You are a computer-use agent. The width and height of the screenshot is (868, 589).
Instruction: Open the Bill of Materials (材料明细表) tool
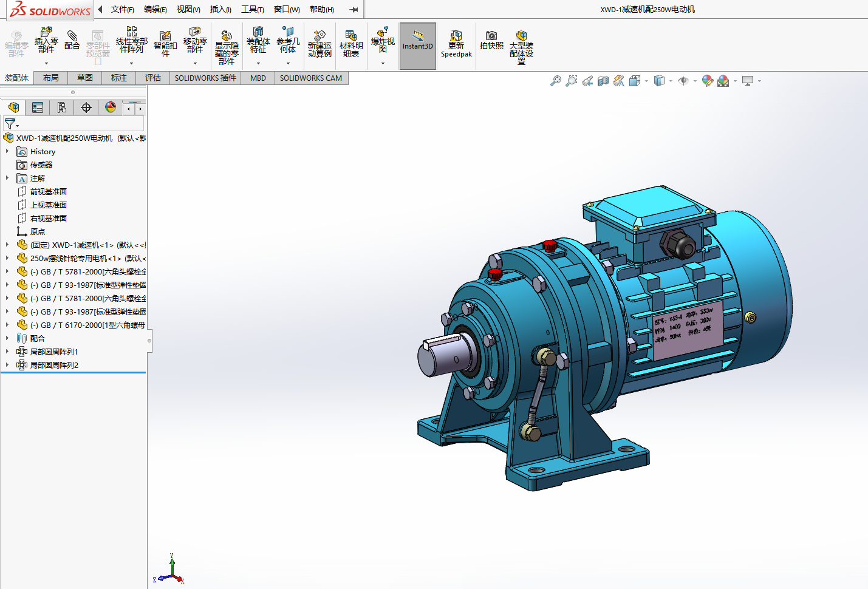pyautogui.click(x=351, y=43)
